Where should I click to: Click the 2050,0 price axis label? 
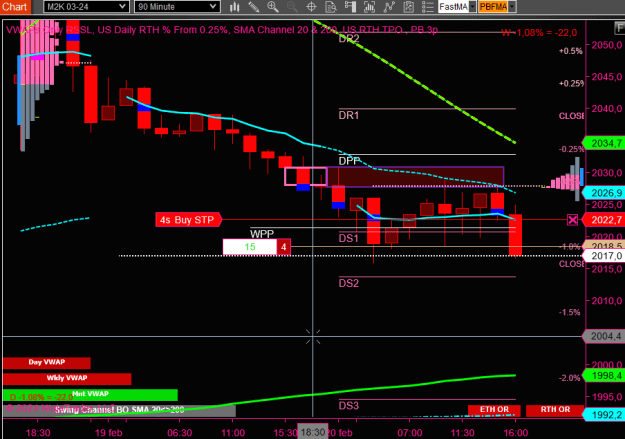point(607,45)
